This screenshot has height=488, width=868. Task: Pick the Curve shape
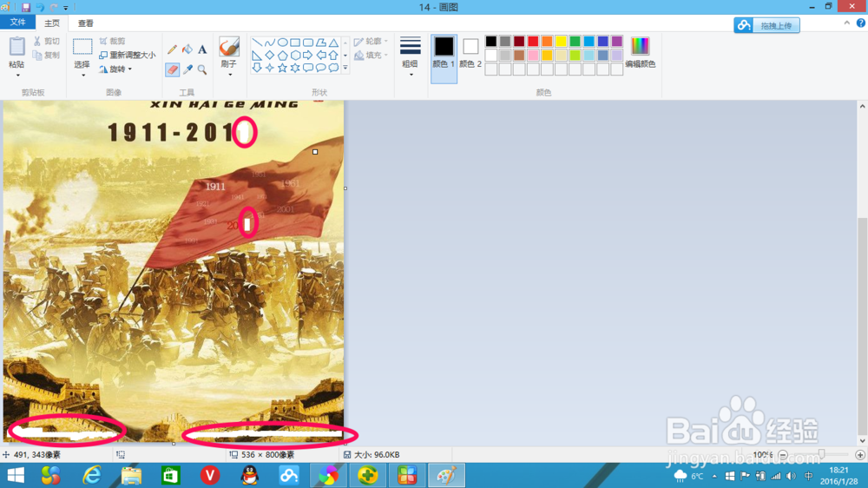[270, 42]
